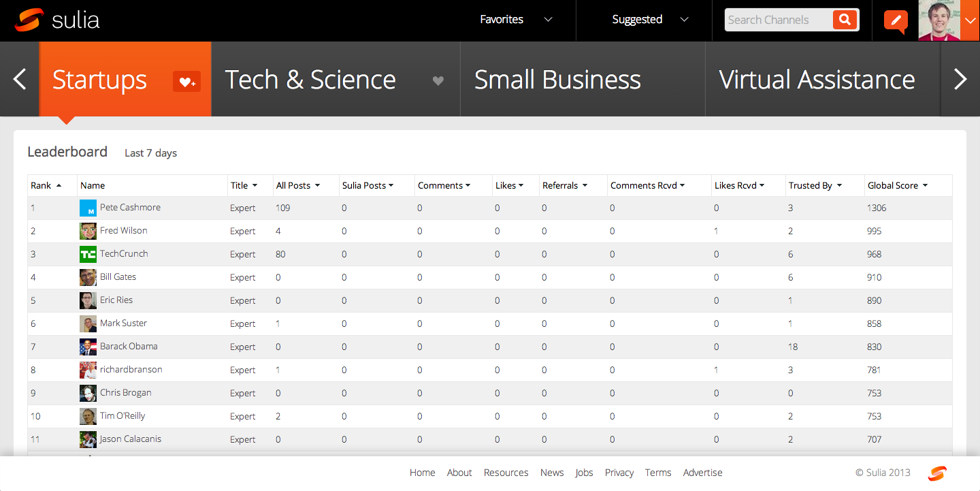Open Pete Cashmore's profile name link
980x491 pixels.
130,207
